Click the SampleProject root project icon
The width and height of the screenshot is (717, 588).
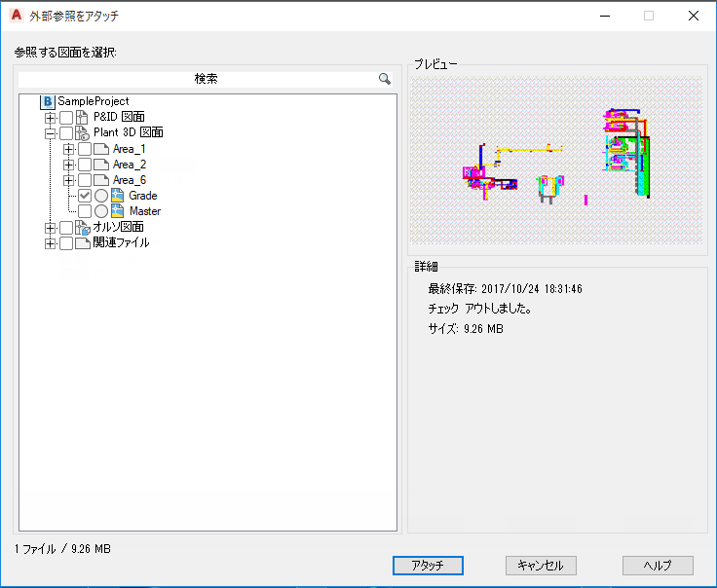click(47, 102)
